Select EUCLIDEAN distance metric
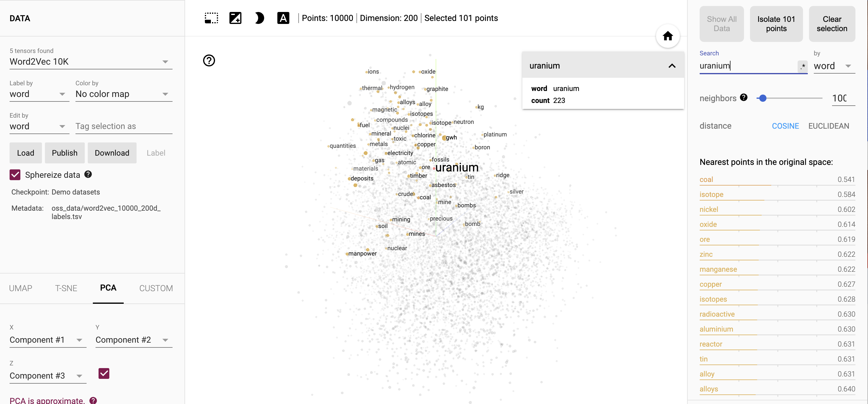The width and height of the screenshot is (868, 404). [829, 126]
